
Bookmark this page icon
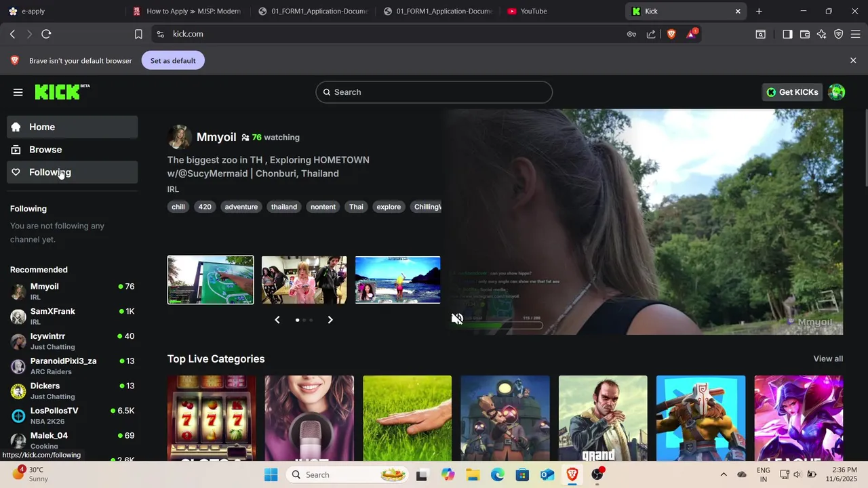click(138, 34)
